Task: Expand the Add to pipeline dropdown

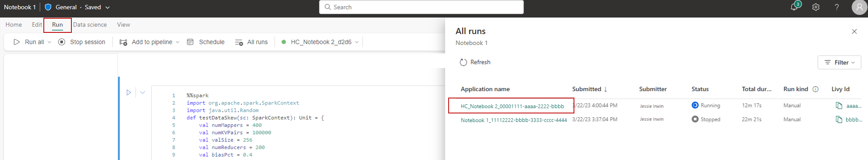Action: 177,42
